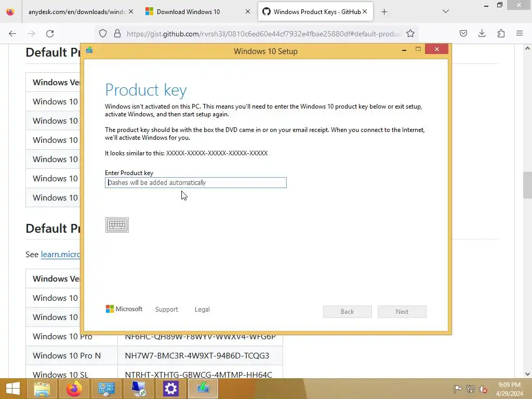Open network status icon in system tray
Image resolution: width=532 pixels, height=399 pixels.
[x=471, y=389]
